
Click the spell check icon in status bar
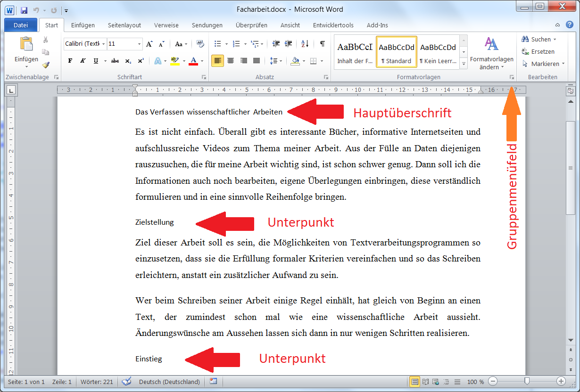[x=126, y=382]
